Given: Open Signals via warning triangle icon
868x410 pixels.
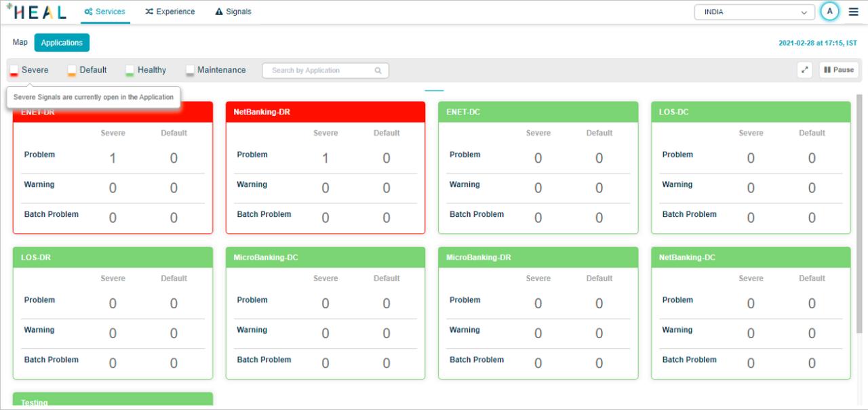Looking at the screenshot, I should (x=217, y=12).
